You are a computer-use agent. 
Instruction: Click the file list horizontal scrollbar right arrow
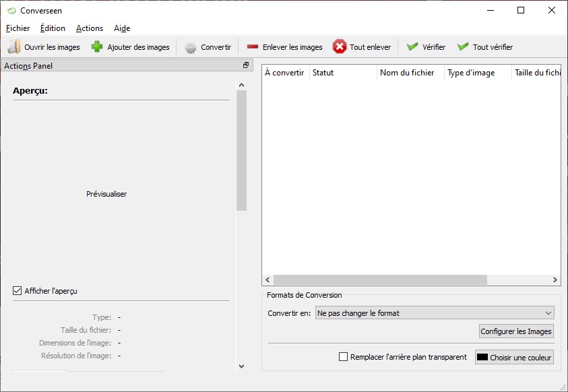click(x=555, y=280)
